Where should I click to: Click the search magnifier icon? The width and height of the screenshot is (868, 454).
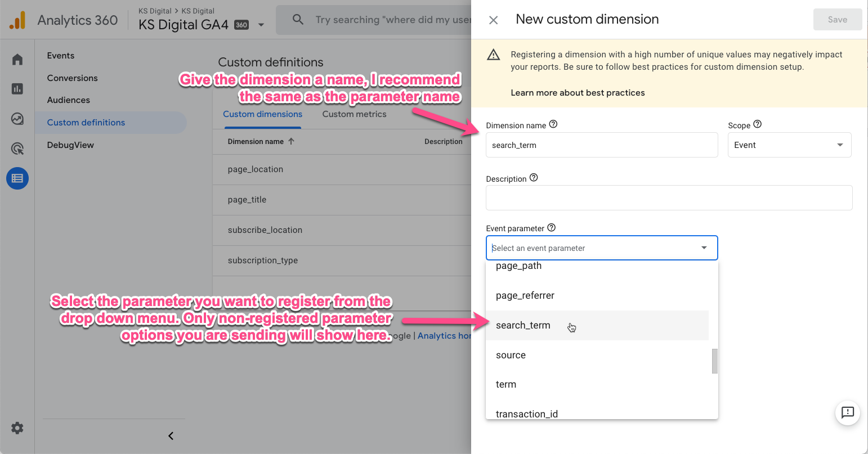point(298,20)
